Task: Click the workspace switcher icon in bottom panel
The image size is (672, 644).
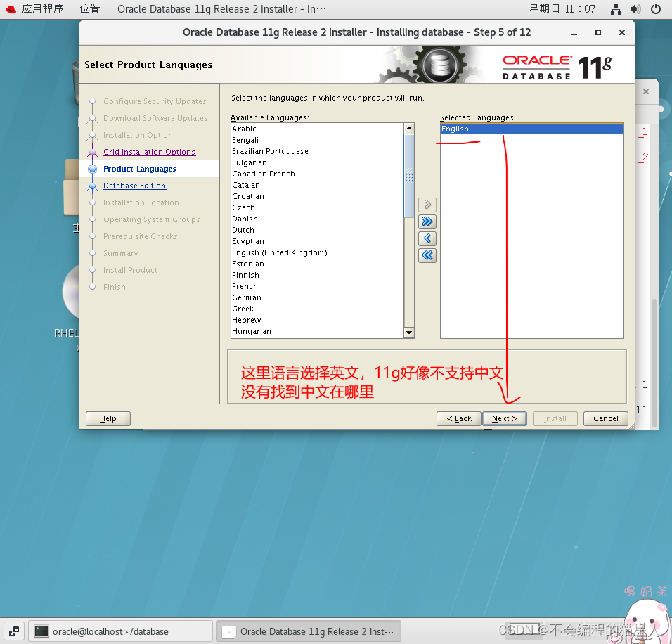Action: click(x=14, y=631)
